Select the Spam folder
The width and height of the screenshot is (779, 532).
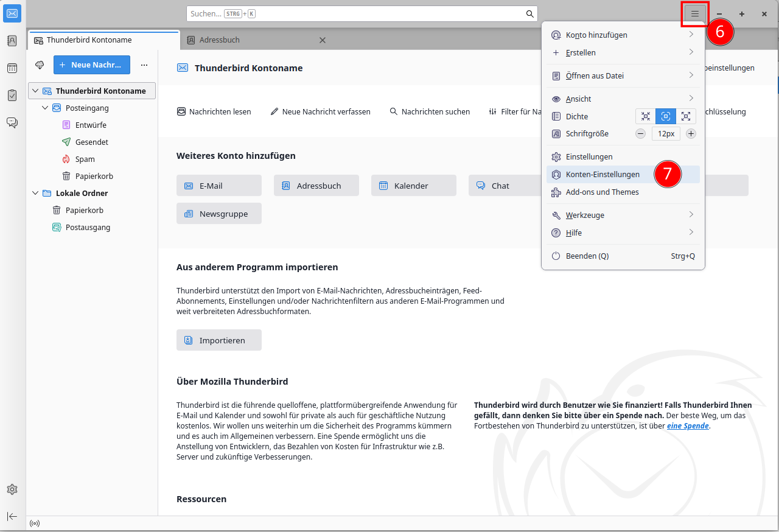(x=91, y=159)
